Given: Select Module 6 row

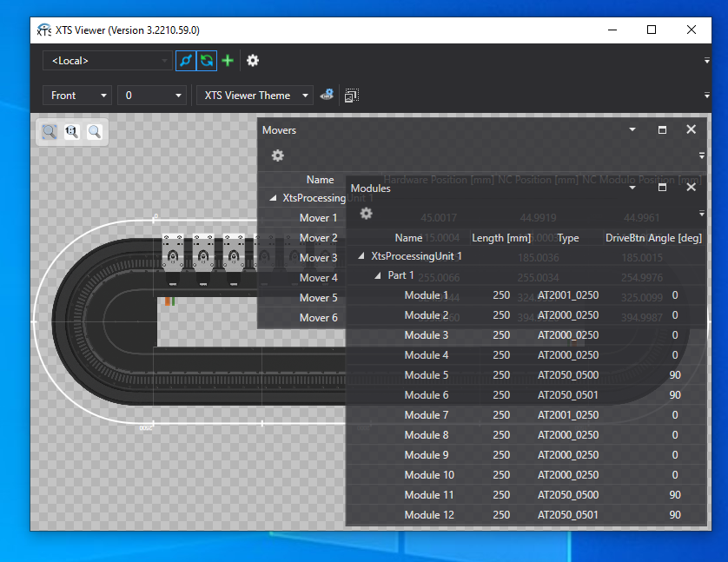Looking at the screenshot, I should (526, 395).
